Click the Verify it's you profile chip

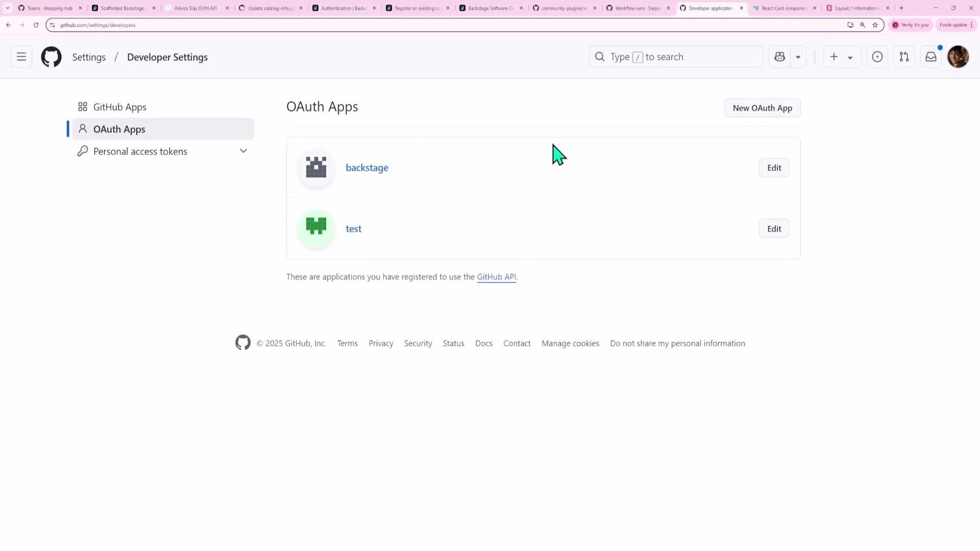(x=910, y=25)
